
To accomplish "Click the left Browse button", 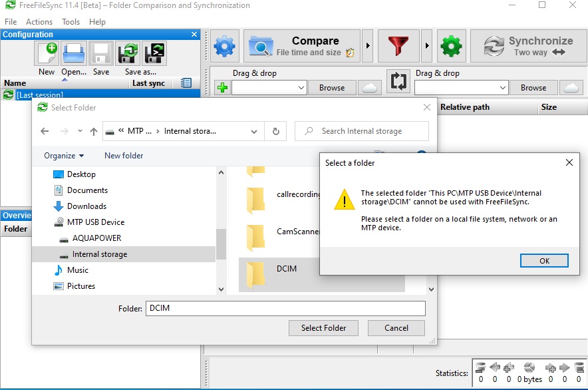I will [x=332, y=88].
